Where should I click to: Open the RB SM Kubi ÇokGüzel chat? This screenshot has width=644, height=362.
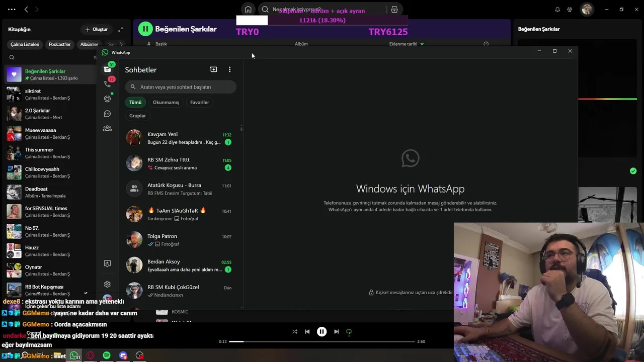coord(180,291)
